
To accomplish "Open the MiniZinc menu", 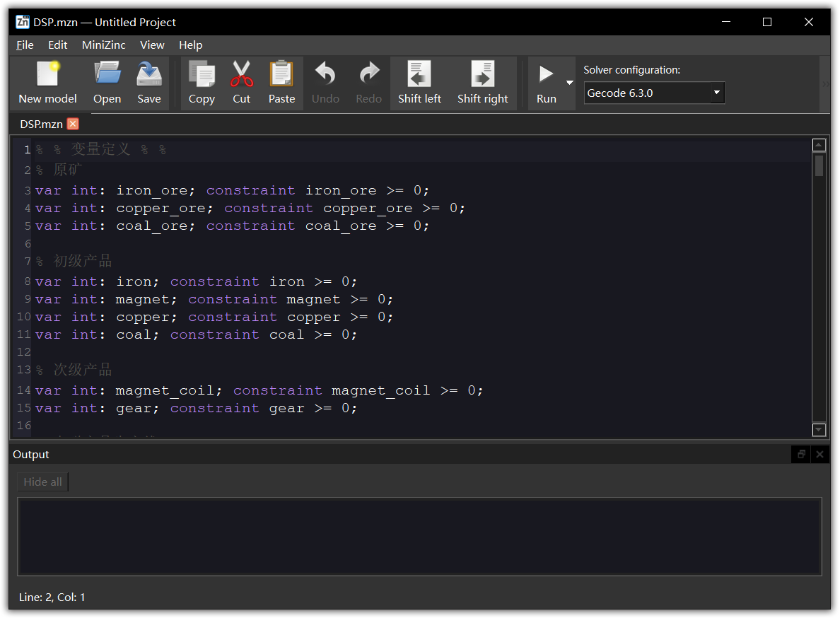I will 103,45.
